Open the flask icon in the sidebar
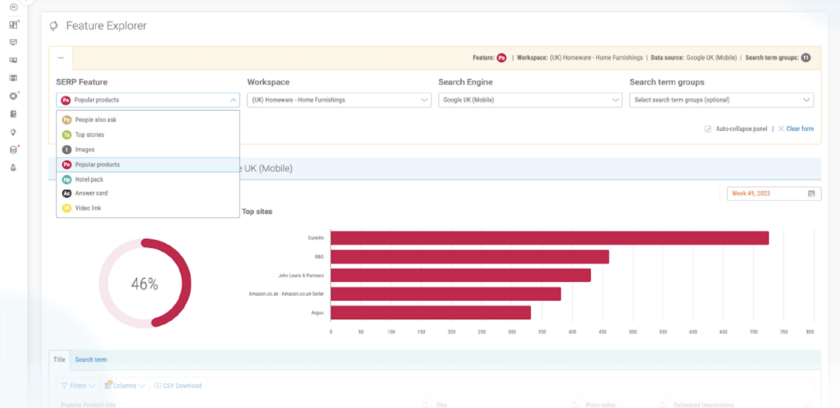The image size is (840, 408). (13, 168)
